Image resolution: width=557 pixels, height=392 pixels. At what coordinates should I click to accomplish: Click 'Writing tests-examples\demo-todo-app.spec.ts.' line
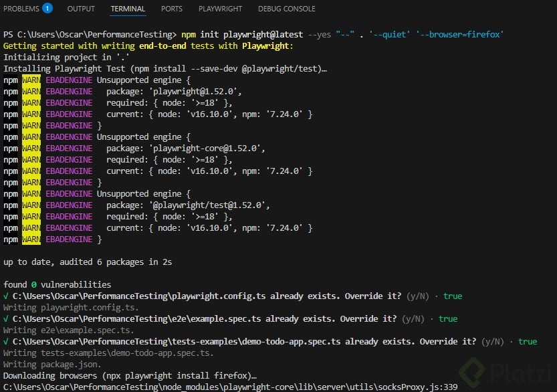pyautogui.click(x=108, y=353)
